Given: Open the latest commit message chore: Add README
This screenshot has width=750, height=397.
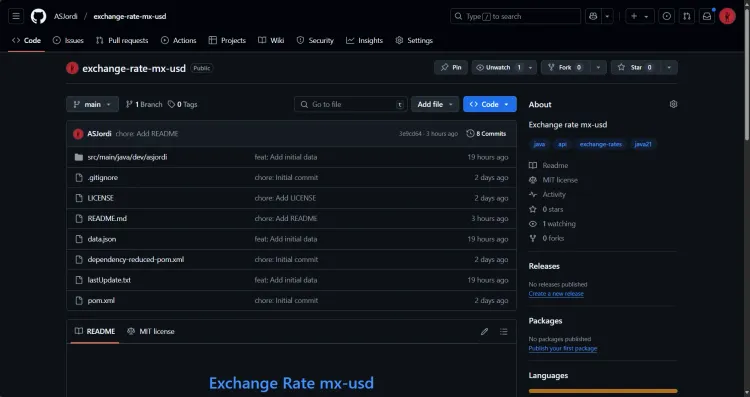Looking at the screenshot, I should 147,133.
